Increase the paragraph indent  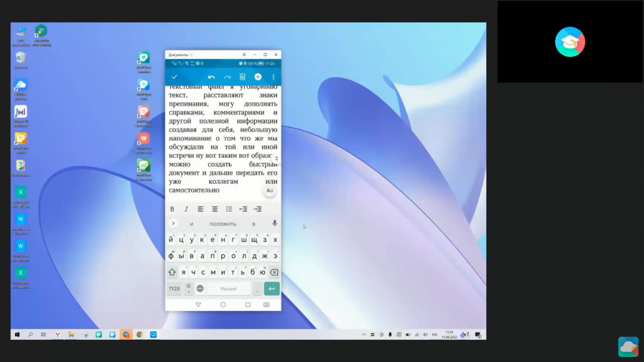257,209
